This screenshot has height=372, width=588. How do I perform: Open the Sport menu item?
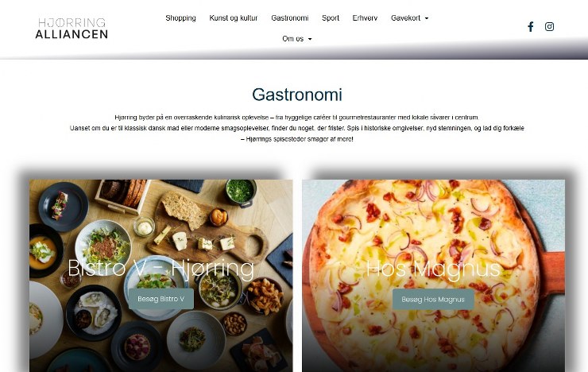(331, 18)
